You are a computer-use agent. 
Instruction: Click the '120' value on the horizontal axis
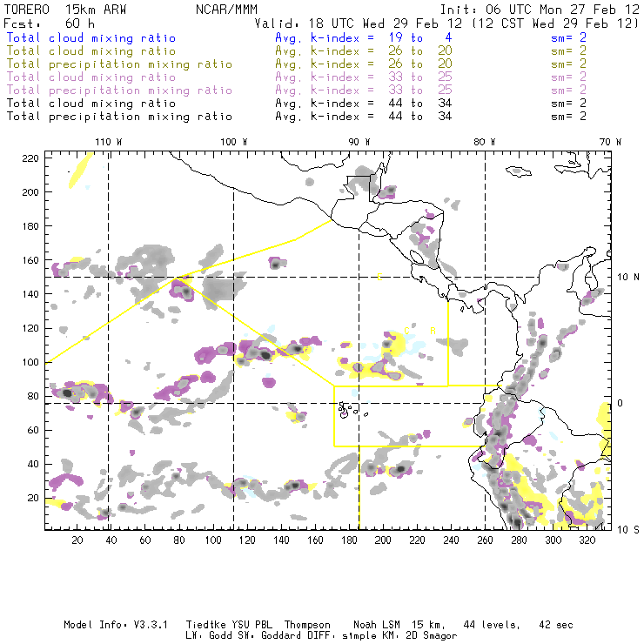tap(247, 540)
